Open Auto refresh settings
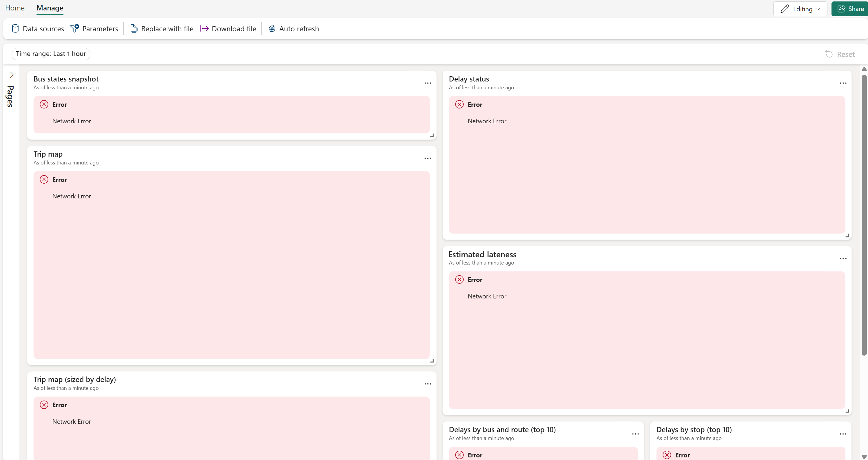Viewport: 868px width, 460px height. 271,29
